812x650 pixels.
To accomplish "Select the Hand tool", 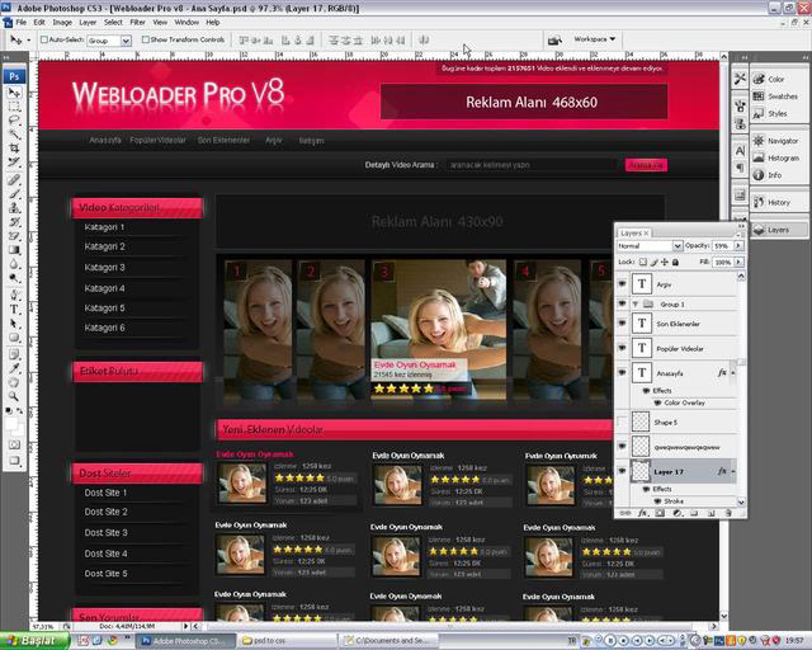I will coord(14,383).
